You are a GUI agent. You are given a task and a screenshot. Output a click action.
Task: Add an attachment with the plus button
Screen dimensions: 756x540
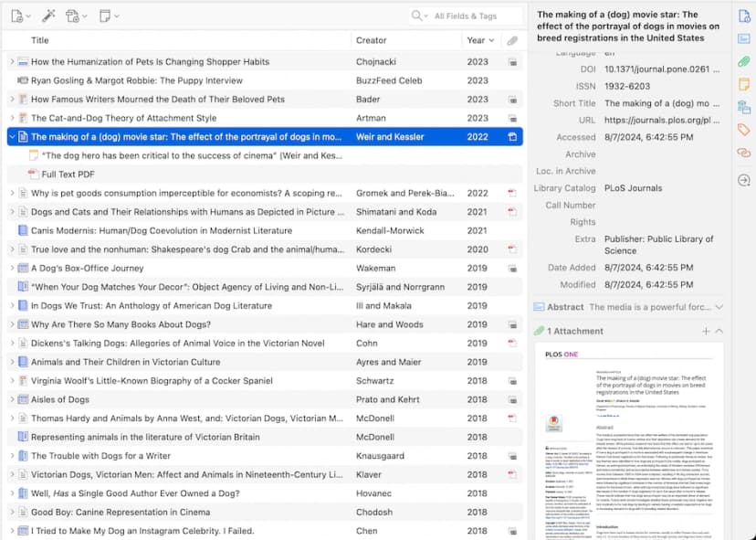pyautogui.click(x=706, y=331)
